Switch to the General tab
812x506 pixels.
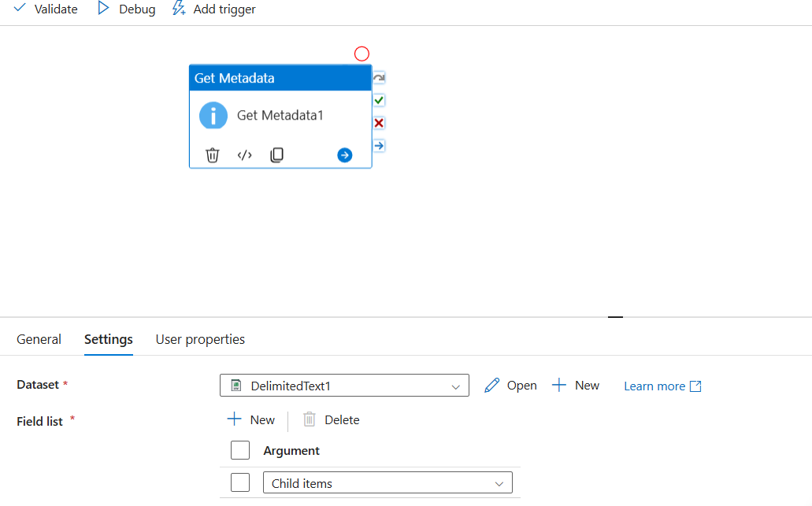pyautogui.click(x=39, y=339)
